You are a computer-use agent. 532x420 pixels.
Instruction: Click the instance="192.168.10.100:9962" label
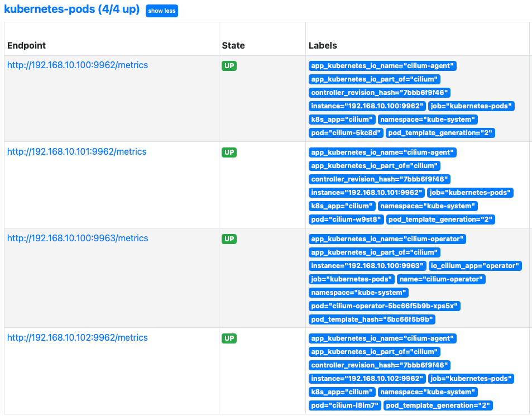(367, 106)
